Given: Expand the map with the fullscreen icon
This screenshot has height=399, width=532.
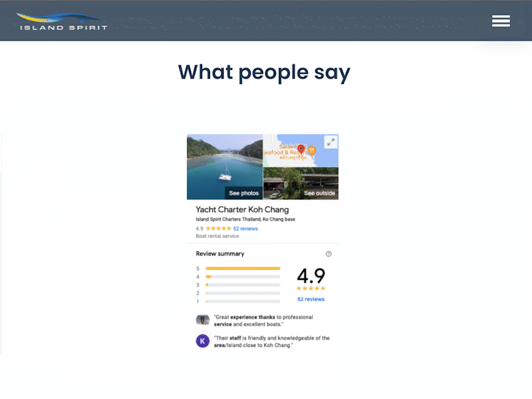Looking at the screenshot, I should pyautogui.click(x=331, y=142).
